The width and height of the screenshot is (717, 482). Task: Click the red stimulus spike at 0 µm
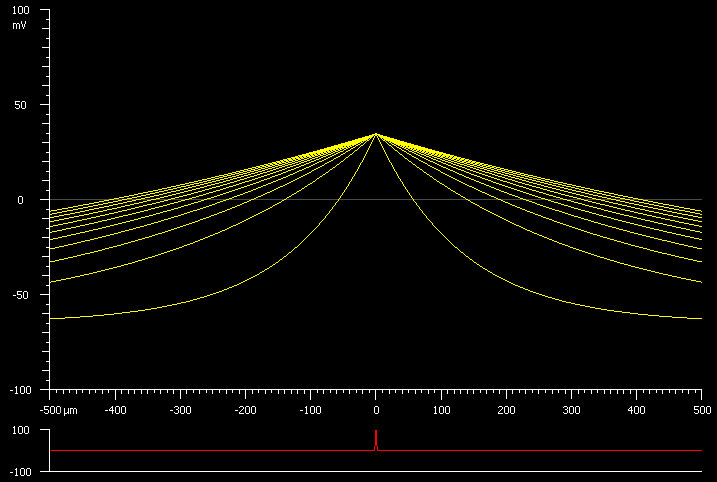[x=376, y=440]
